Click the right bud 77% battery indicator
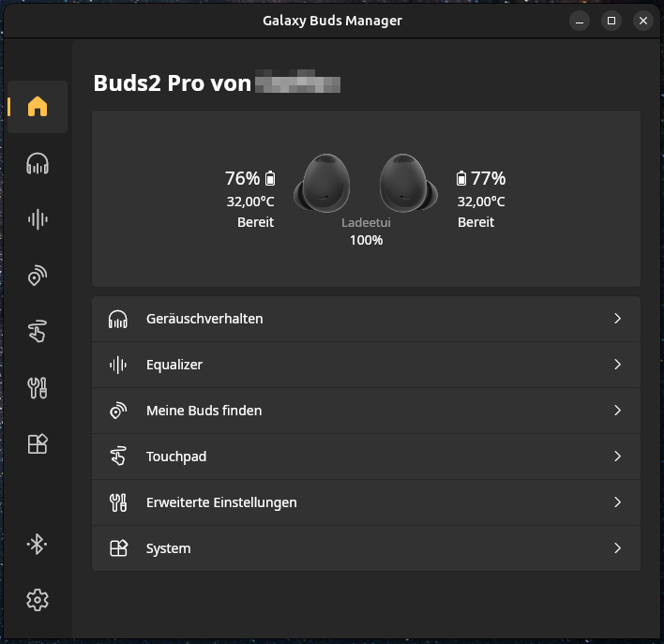Image resolution: width=664 pixels, height=644 pixels. pos(481,178)
